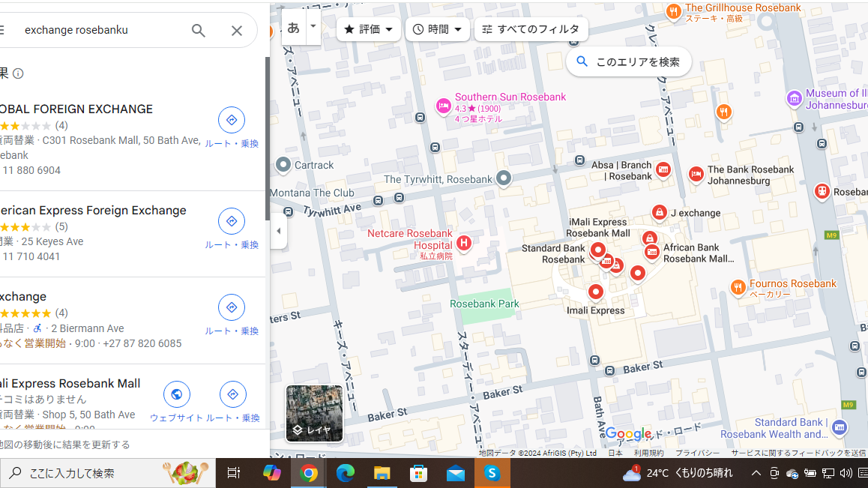Open the 評価 rating filter dropdown
This screenshot has height=488, width=868.
[x=369, y=29]
